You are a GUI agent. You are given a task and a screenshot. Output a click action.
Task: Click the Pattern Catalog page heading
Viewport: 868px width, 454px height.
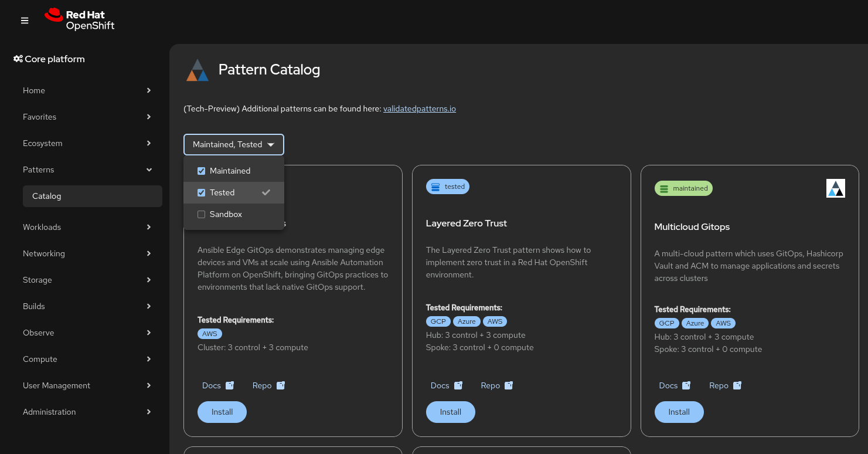point(270,70)
